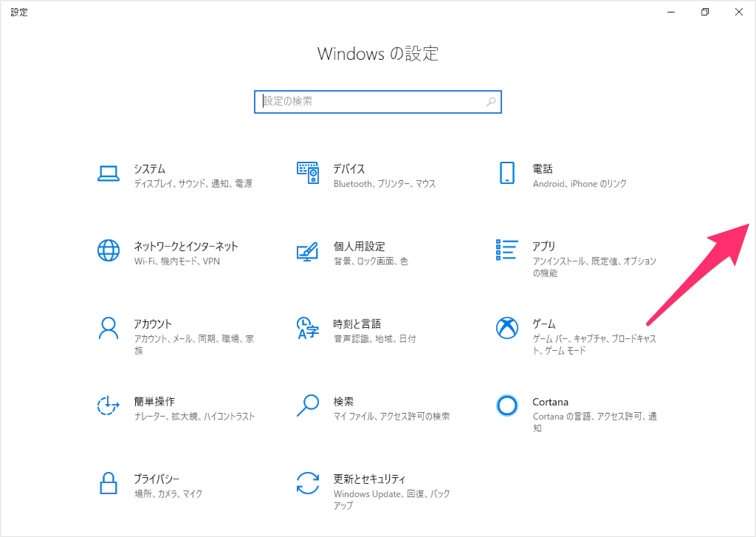756x537 pixels.
Task: Click 'ディスプレイ、サウンド、通知、電源' description
Action: (193, 184)
